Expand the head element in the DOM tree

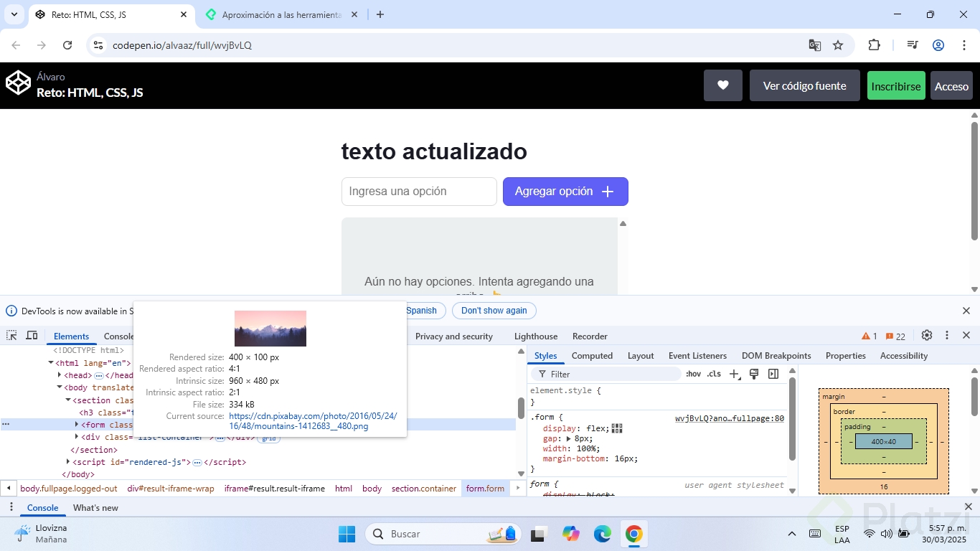coord(60,375)
